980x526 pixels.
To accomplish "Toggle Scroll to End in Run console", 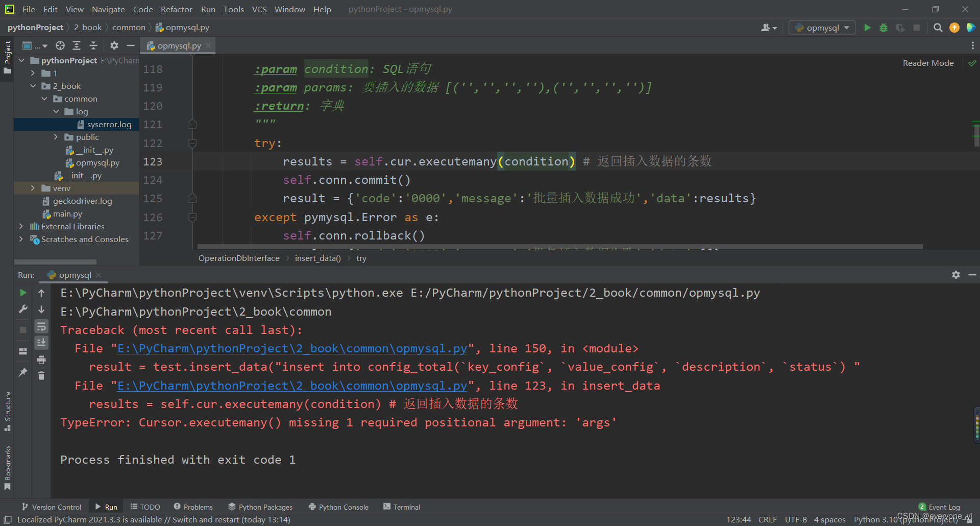I will pyautogui.click(x=41, y=342).
